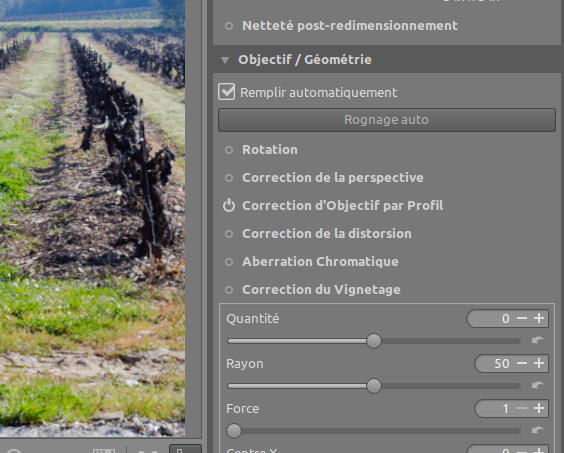Viewport: 564px width, 453px height.
Task: Enable Netteté post-redimensionnement toggle
Action: [x=229, y=26]
